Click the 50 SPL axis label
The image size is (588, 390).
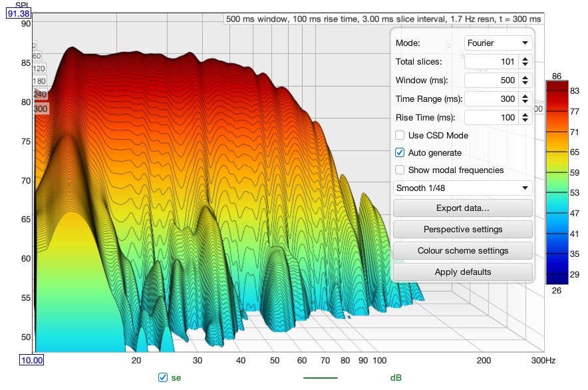click(26, 337)
